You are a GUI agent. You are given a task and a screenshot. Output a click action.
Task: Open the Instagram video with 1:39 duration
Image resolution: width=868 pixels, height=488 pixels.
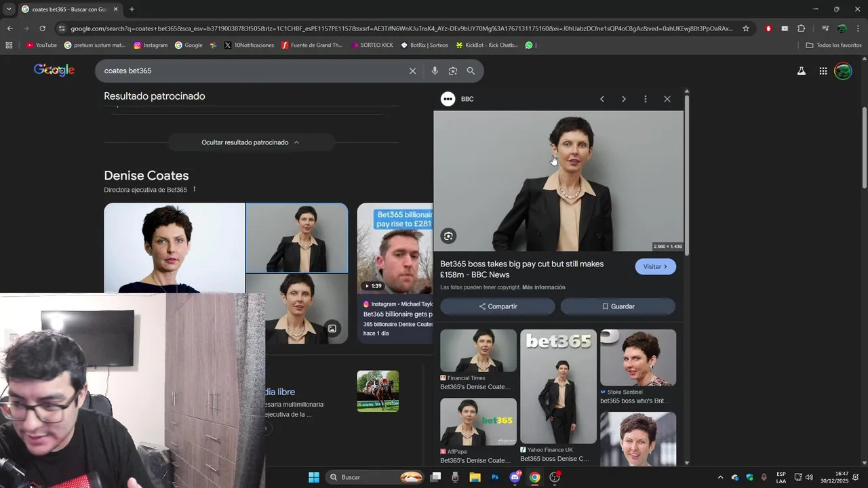[395, 249]
